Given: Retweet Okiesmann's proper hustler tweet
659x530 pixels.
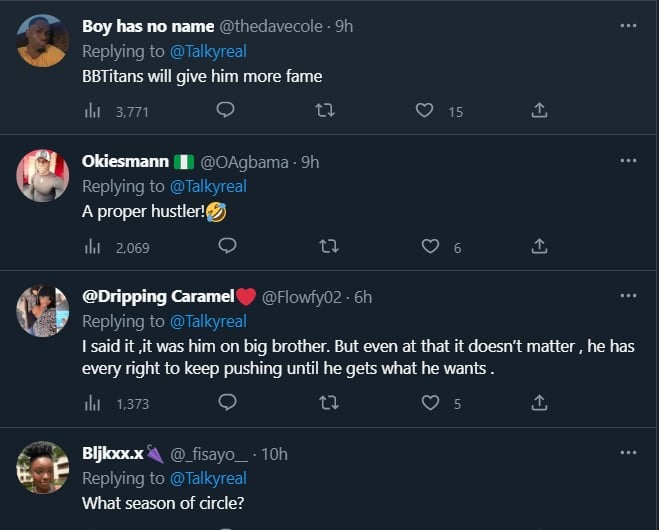Looking at the screenshot, I should click(324, 246).
